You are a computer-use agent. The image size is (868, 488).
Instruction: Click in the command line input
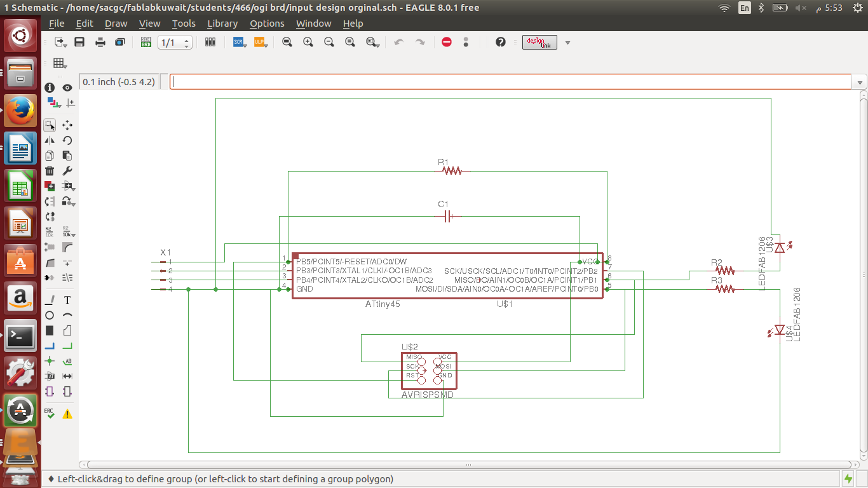coord(511,82)
